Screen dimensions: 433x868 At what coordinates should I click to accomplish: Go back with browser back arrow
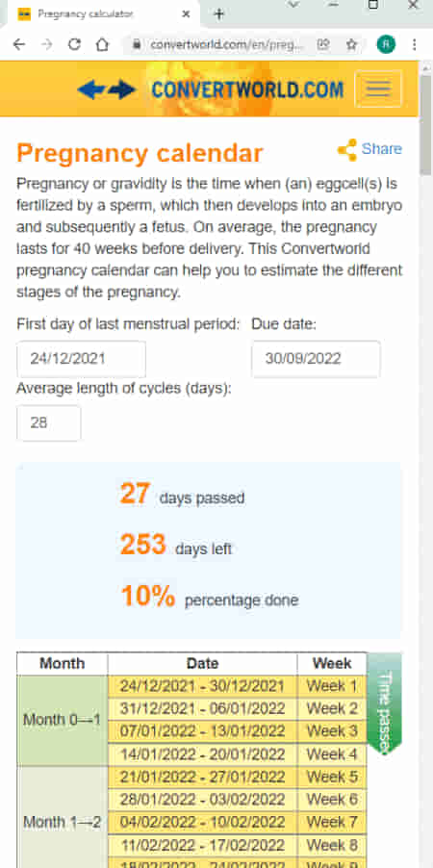19,45
